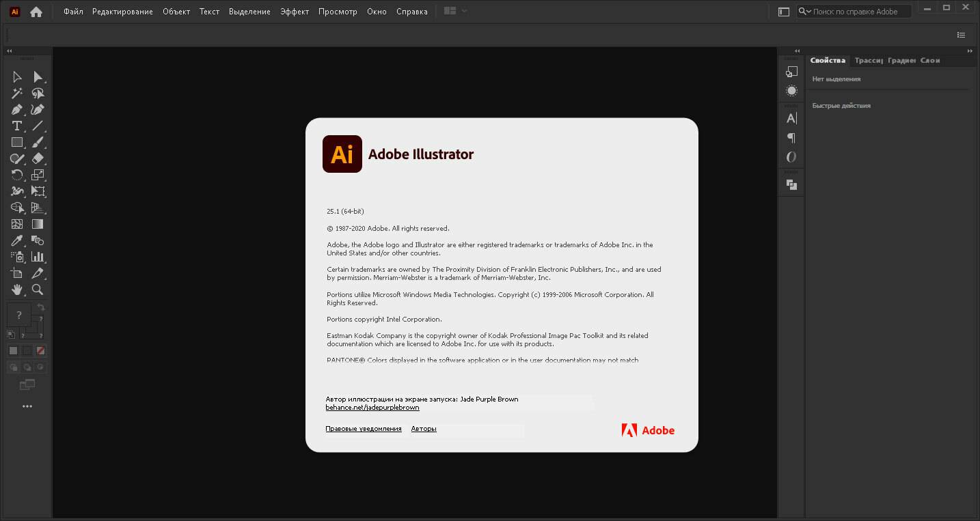Click the Fill swatch box

point(19,315)
